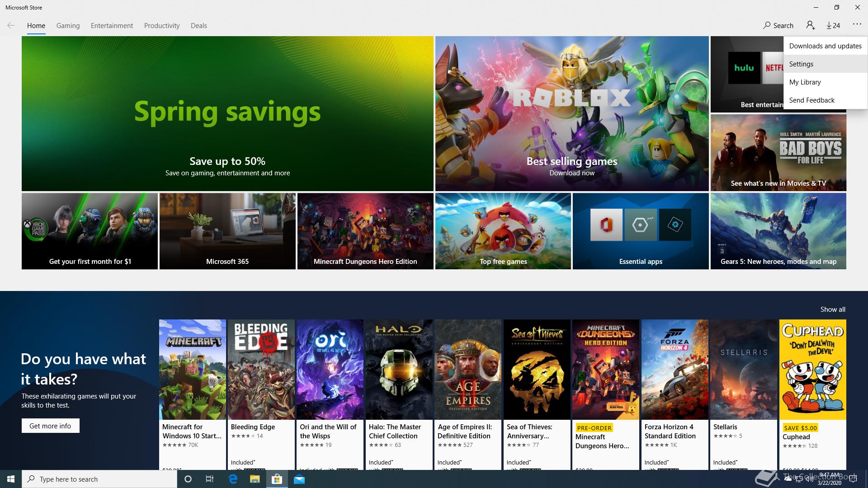Open My Library from the menu
868x488 pixels.
(825, 82)
